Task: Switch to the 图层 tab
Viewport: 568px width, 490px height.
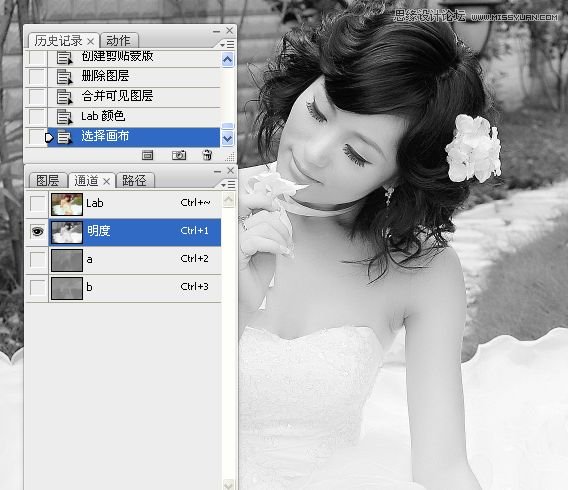Action: [x=47, y=180]
